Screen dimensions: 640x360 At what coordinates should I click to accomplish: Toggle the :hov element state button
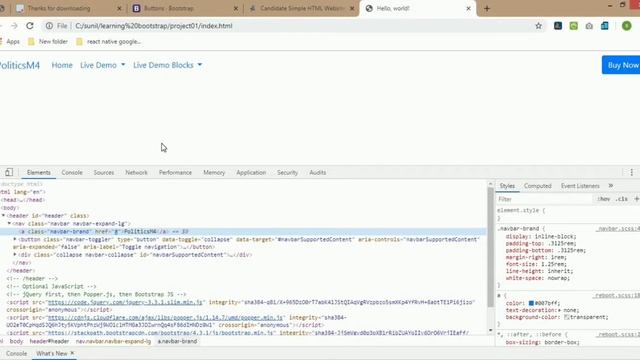click(604, 199)
